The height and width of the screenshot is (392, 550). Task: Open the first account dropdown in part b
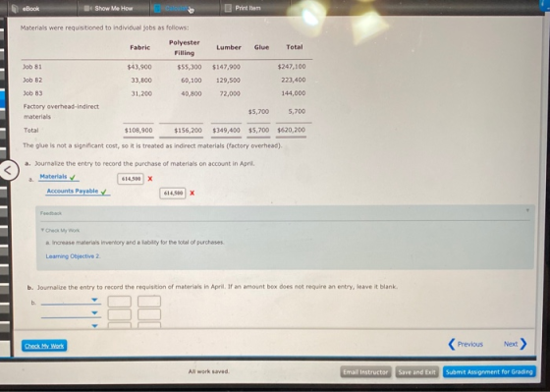coord(71,301)
